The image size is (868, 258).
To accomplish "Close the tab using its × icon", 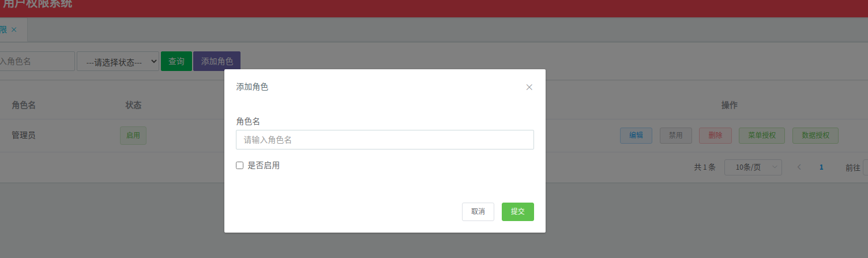I will (x=14, y=29).
